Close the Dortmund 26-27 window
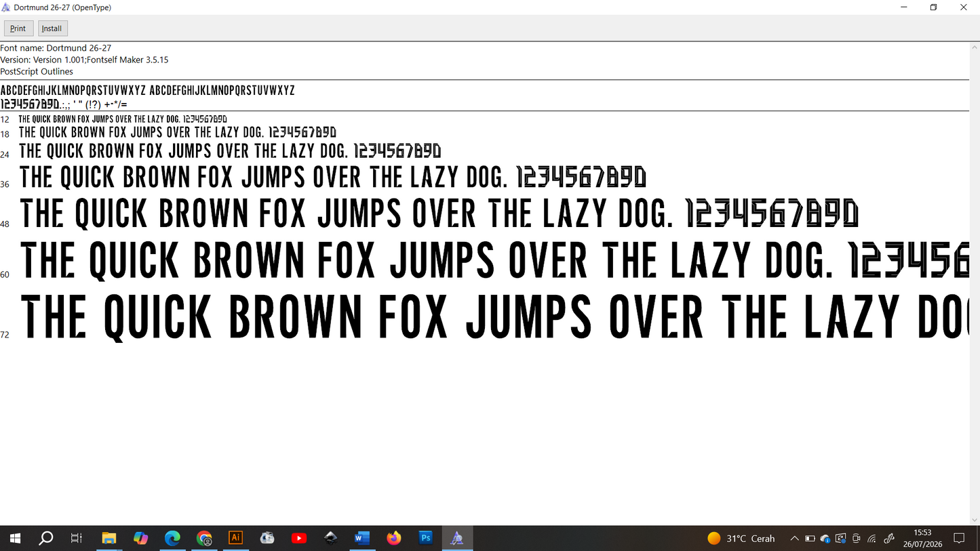The image size is (980, 551). point(964,7)
